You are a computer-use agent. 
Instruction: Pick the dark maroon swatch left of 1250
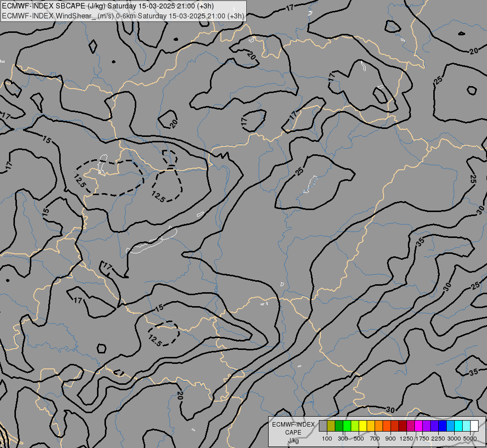(x=403, y=426)
